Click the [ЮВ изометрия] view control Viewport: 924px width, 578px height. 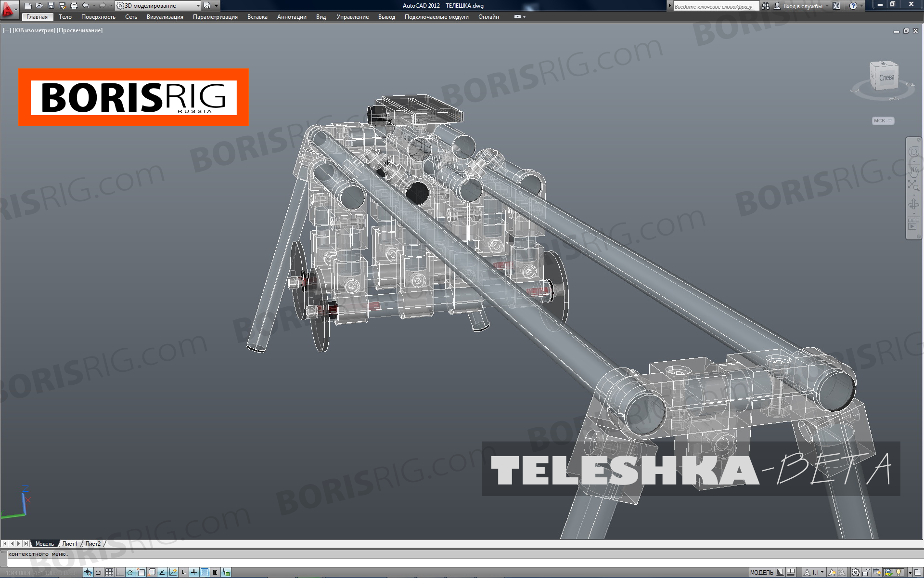pos(34,30)
